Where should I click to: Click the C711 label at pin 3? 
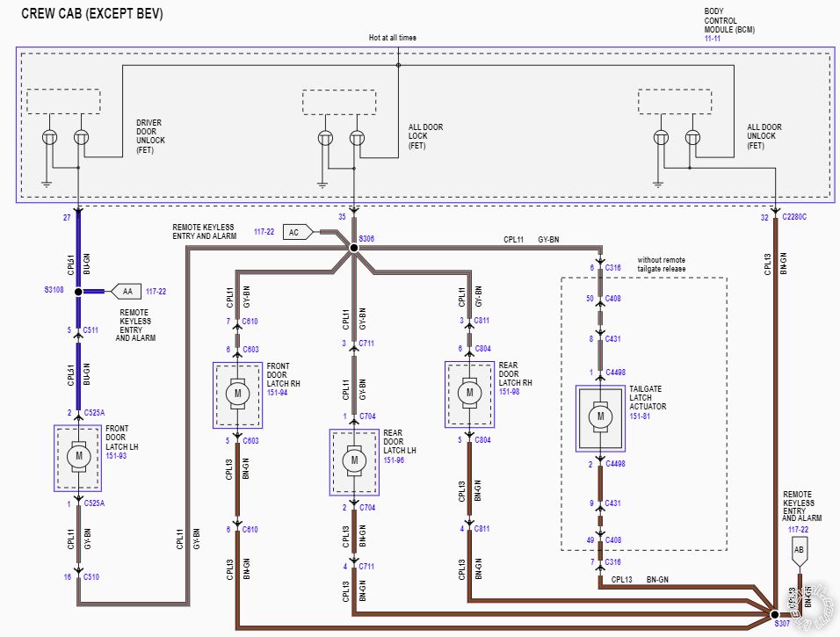tap(366, 344)
